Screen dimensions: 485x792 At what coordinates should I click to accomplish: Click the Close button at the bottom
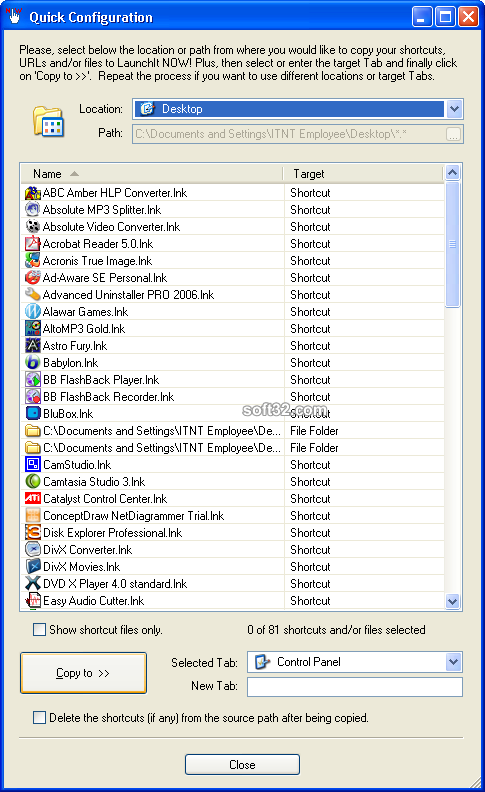tap(242, 765)
